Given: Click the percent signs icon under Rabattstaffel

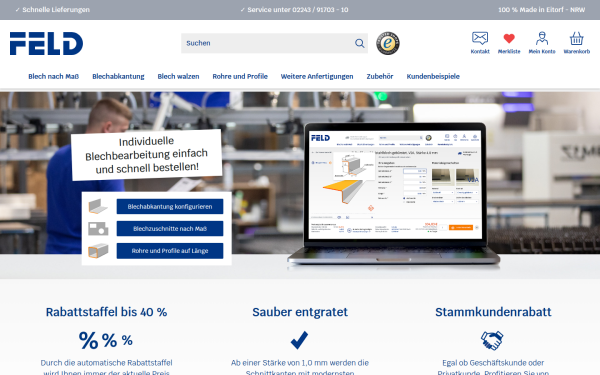Looking at the screenshot, I should [106, 340].
